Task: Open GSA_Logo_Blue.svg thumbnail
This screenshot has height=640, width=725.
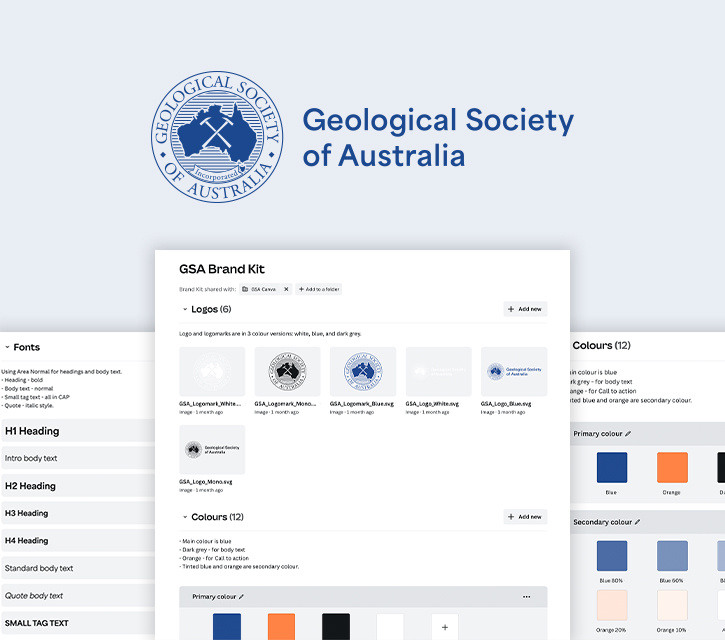Action: (514, 371)
